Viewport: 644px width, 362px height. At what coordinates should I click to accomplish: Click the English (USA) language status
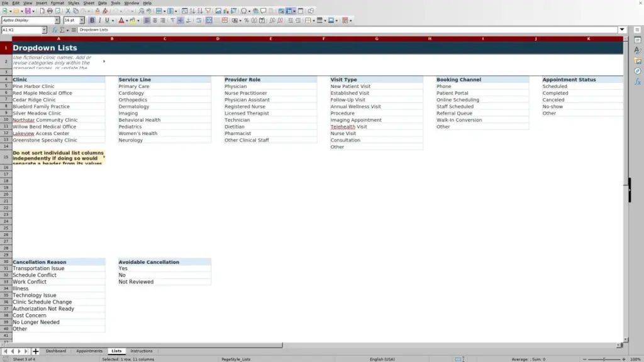coord(382,359)
